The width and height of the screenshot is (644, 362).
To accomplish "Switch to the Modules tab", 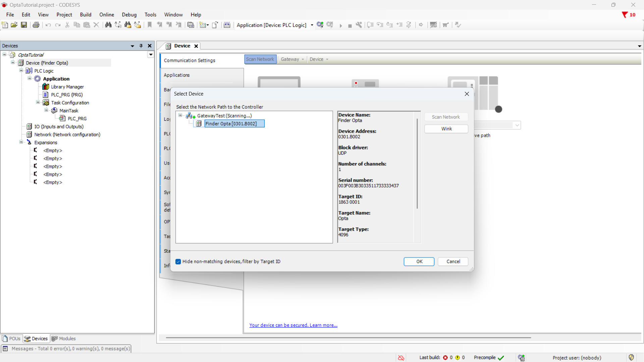I will tap(63, 339).
